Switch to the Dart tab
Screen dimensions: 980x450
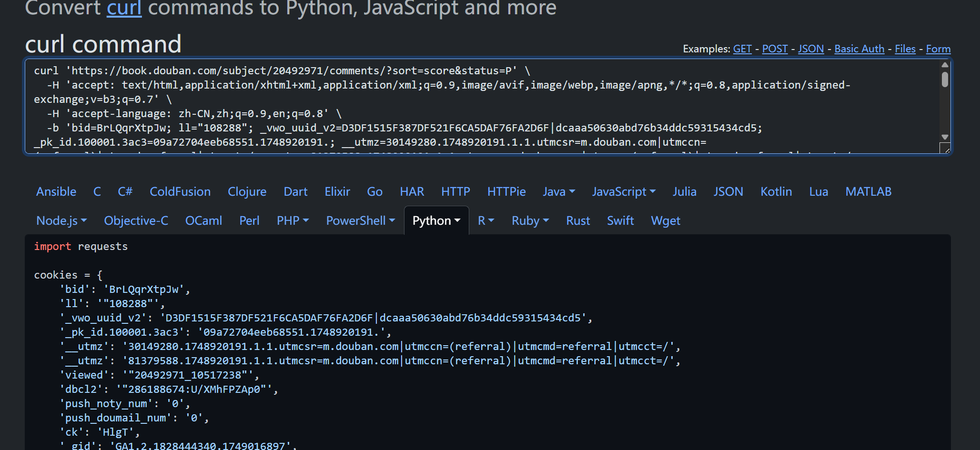click(x=295, y=191)
